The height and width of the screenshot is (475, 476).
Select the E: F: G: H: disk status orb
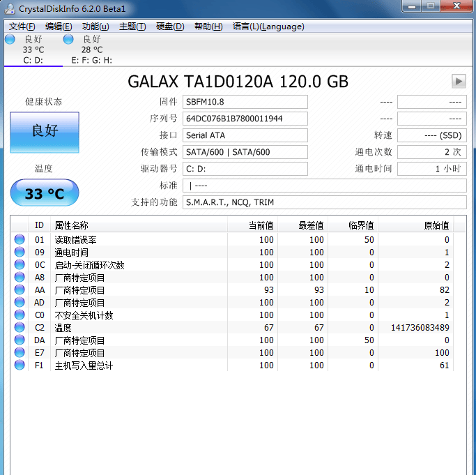click(x=68, y=39)
